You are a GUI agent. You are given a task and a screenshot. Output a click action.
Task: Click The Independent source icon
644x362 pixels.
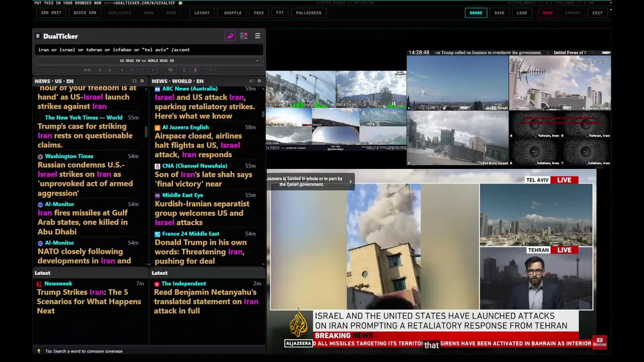click(156, 284)
